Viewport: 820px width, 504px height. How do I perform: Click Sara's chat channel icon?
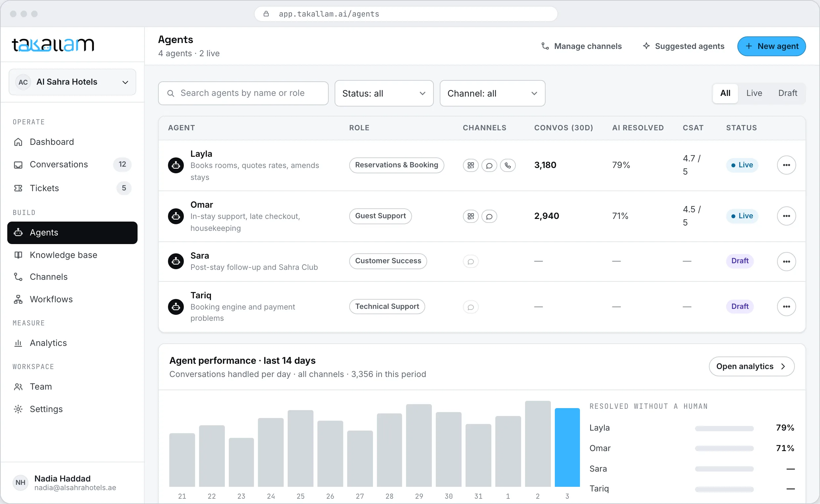click(471, 261)
